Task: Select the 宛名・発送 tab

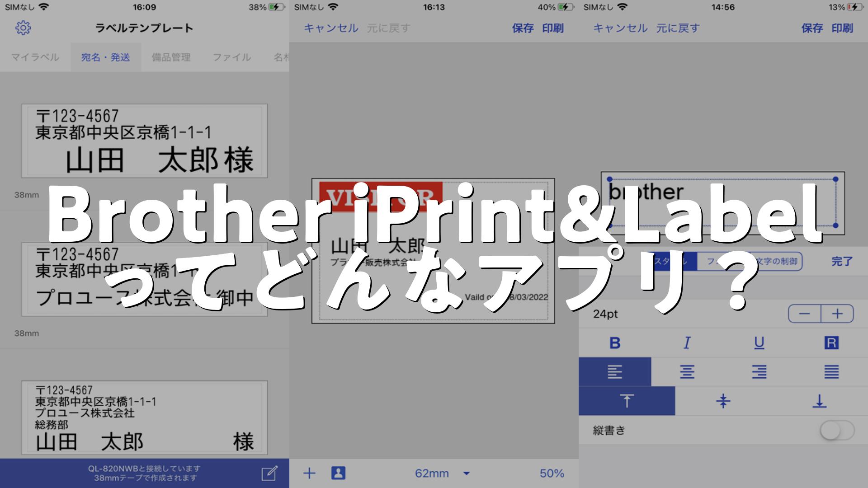Action: coord(106,57)
